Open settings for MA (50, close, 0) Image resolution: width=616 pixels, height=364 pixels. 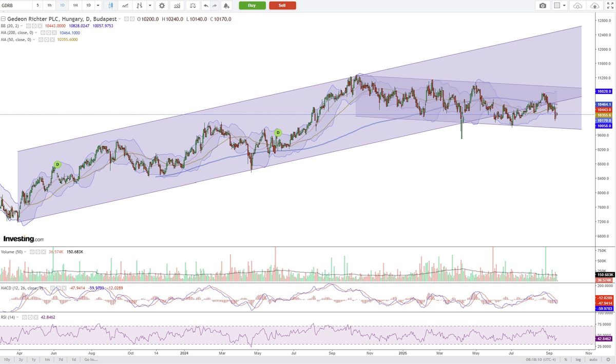click(x=47, y=39)
